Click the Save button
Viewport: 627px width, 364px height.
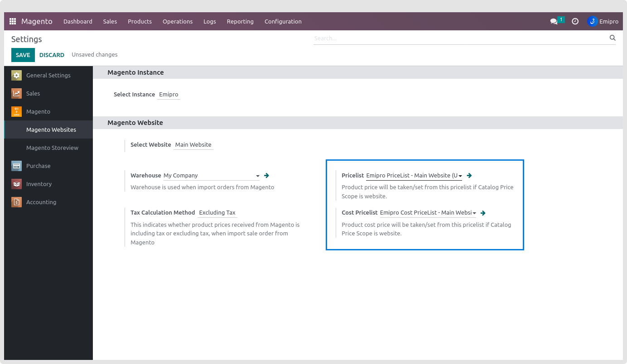click(x=23, y=55)
